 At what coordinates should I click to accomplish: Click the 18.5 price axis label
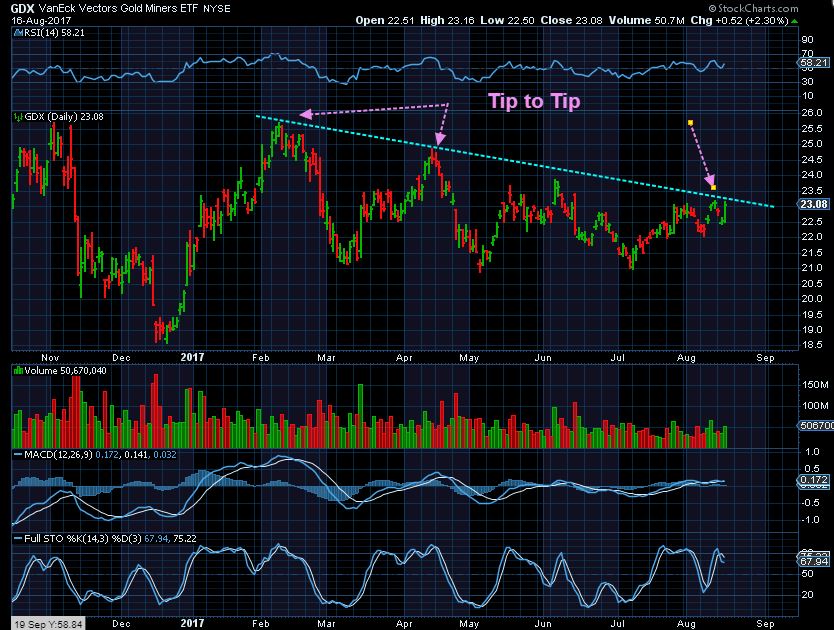812,345
